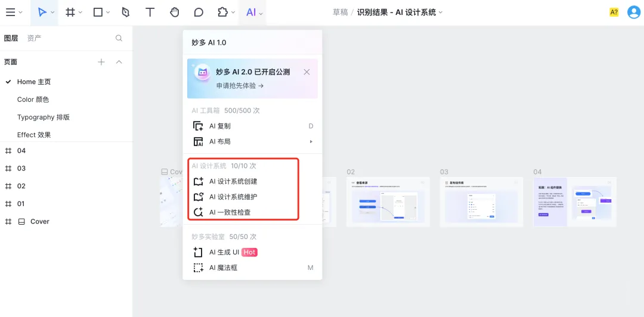Switch to the 图层 tab
The image size is (644, 317).
pos(11,38)
